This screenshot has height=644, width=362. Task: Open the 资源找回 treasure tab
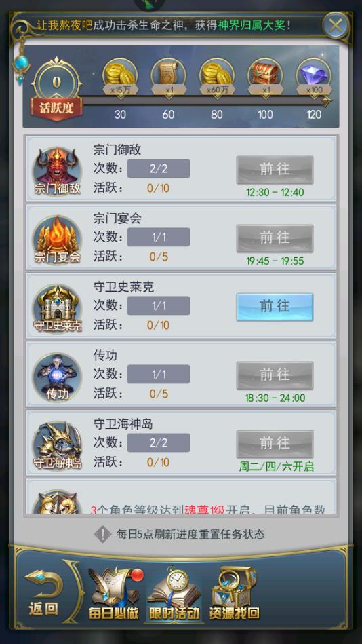click(234, 593)
